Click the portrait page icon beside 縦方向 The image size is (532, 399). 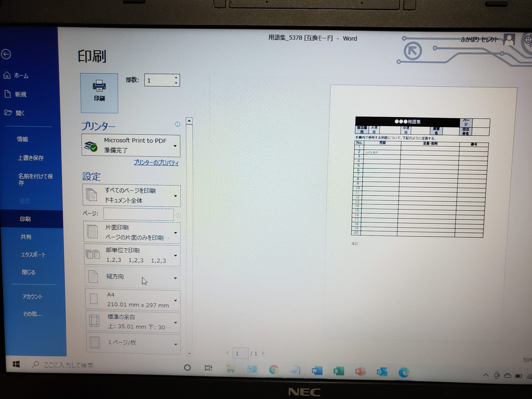click(93, 277)
